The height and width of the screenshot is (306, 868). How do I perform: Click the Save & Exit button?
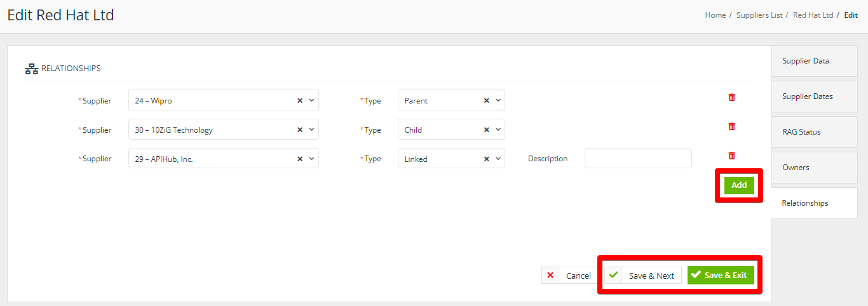coord(721,276)
